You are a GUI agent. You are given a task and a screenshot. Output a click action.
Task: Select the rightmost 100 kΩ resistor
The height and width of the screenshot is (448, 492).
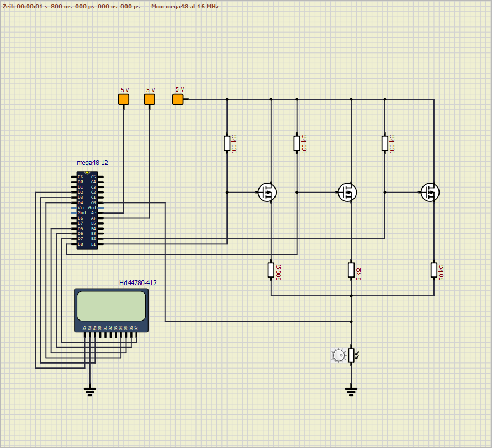coord(385,143)
